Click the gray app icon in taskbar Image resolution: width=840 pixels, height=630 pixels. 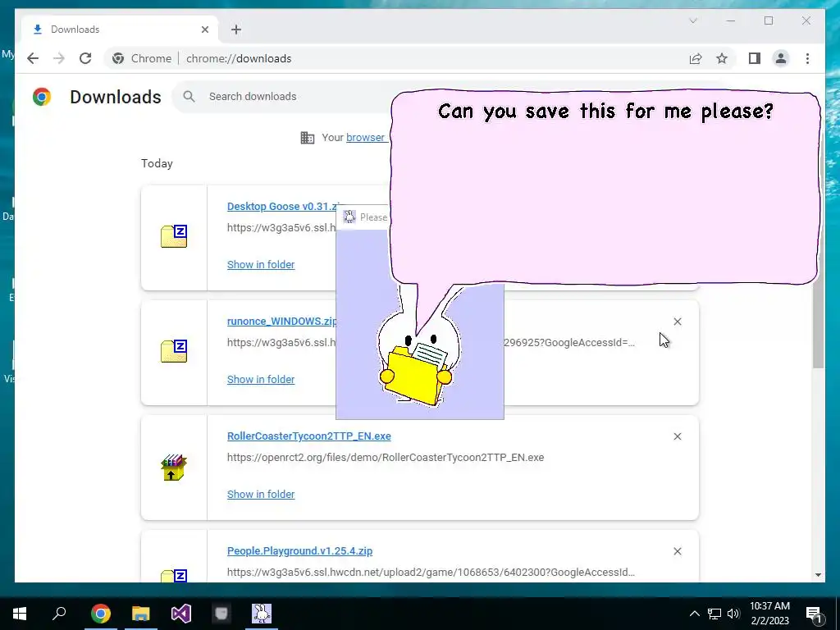click(x=221, y=614)
